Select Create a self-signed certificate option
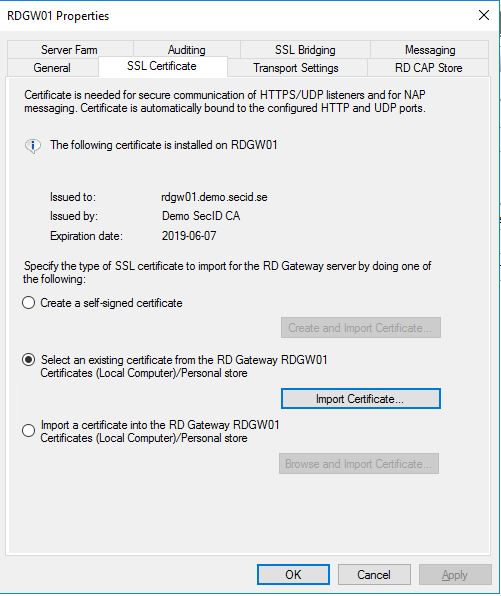The height and width of the screenshot is (596, 501). point(29,303)
